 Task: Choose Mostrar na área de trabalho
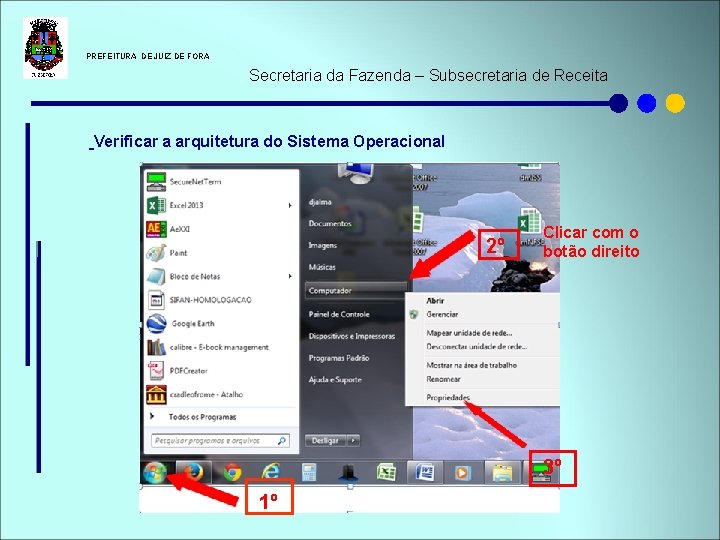pyautogui.click(x=472, y=365)
